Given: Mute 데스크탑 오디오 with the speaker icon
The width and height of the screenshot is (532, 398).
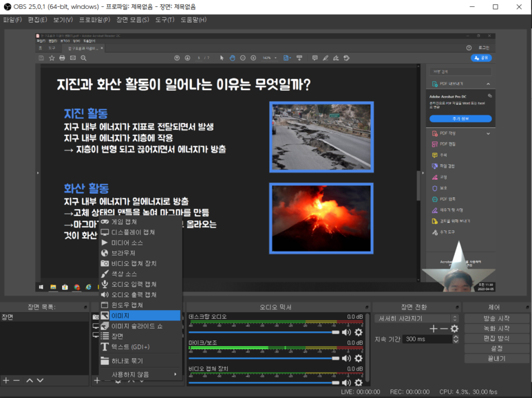Looking at the screenshot, I should (x=346, y=332).
